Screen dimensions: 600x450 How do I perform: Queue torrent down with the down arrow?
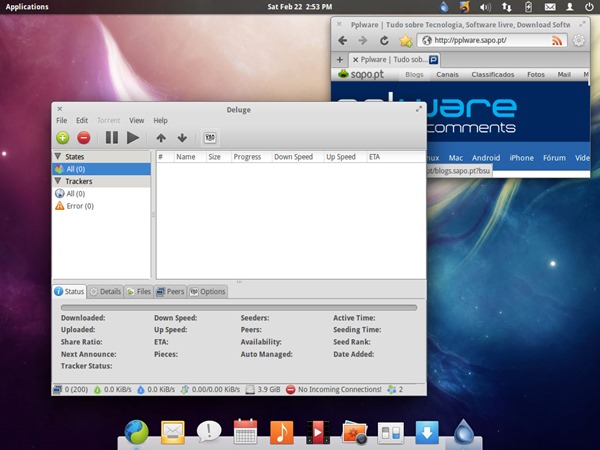(182, 138)
